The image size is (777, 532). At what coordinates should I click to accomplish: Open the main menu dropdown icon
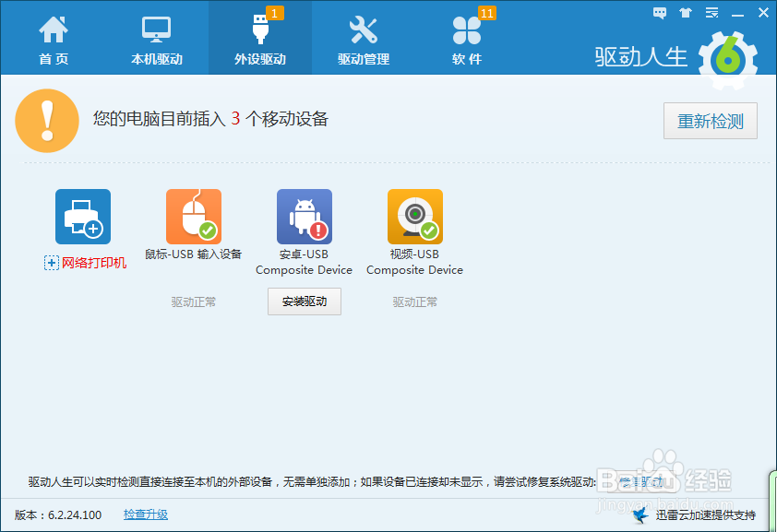(712, 13)
